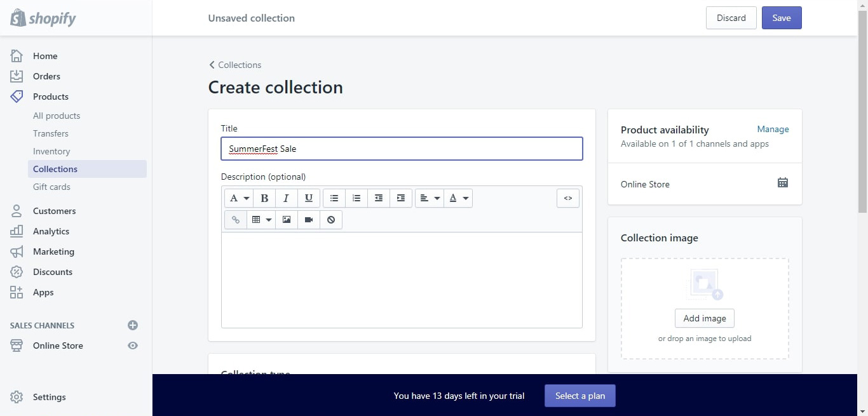Click the Insert image icon in editor
The width and height of the screenshot is (868, 416).
[287, 220]
